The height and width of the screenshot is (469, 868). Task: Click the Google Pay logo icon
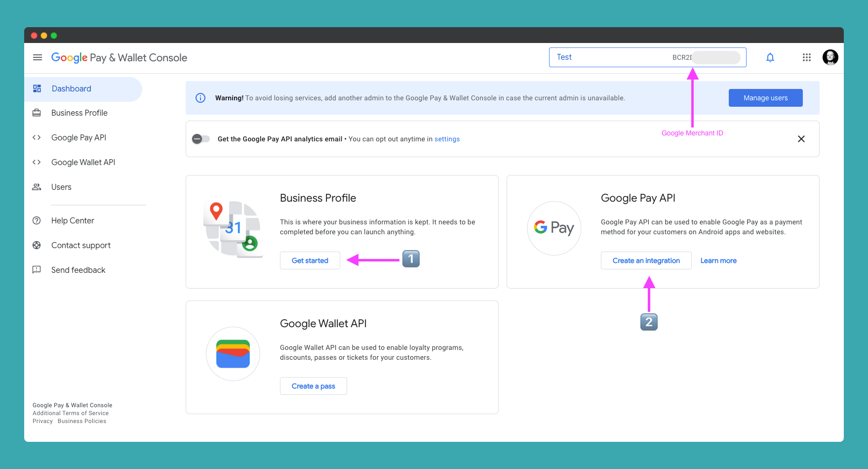pyautogui.click(x=554, y=228)
